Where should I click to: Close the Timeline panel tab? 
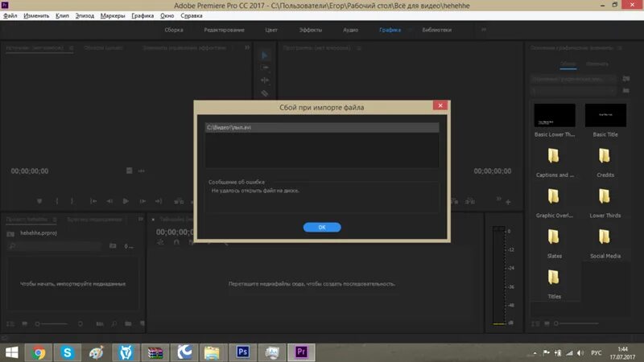(x=153, y=220)
